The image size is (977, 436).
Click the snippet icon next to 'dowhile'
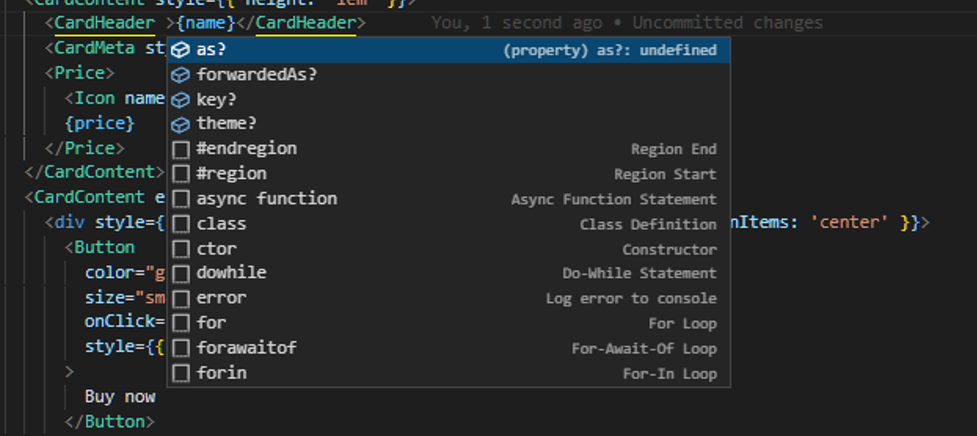click(181, 273)
